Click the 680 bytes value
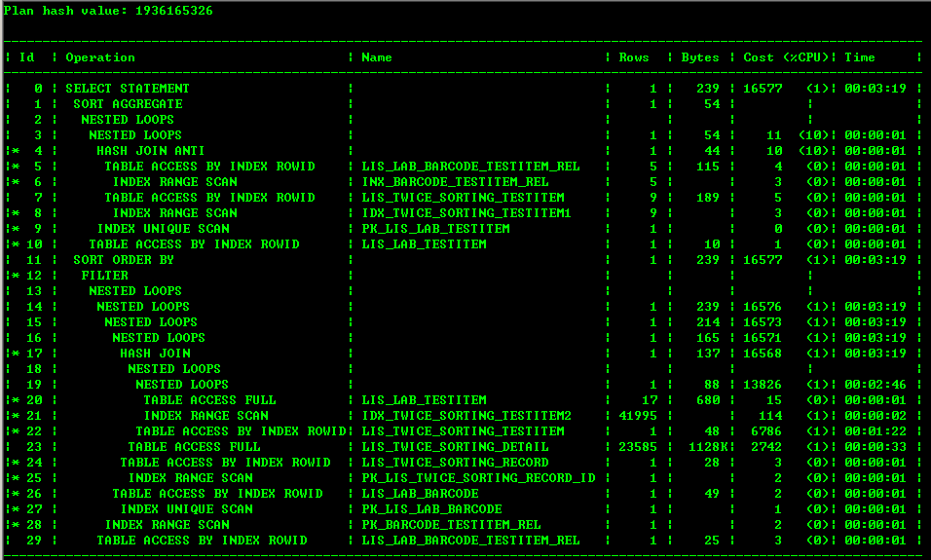Image resolution: width=931 pixels, height=560 pixels. tap(708, 400)
